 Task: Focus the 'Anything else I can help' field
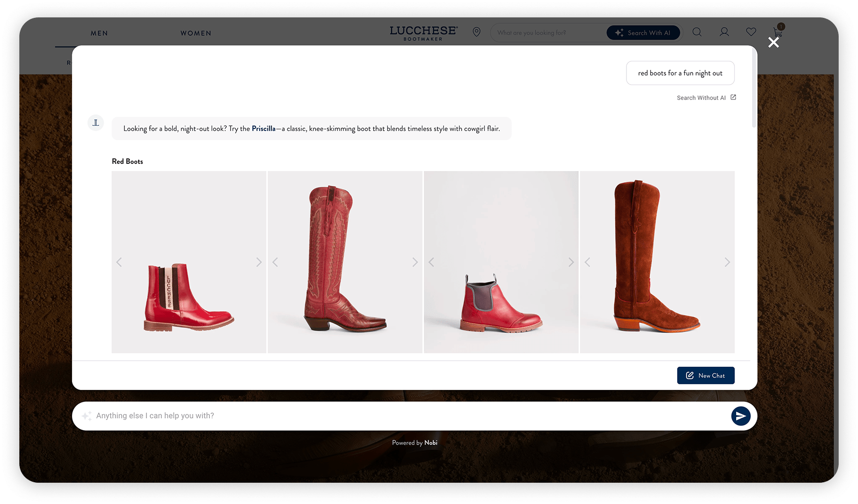point(406,416)
